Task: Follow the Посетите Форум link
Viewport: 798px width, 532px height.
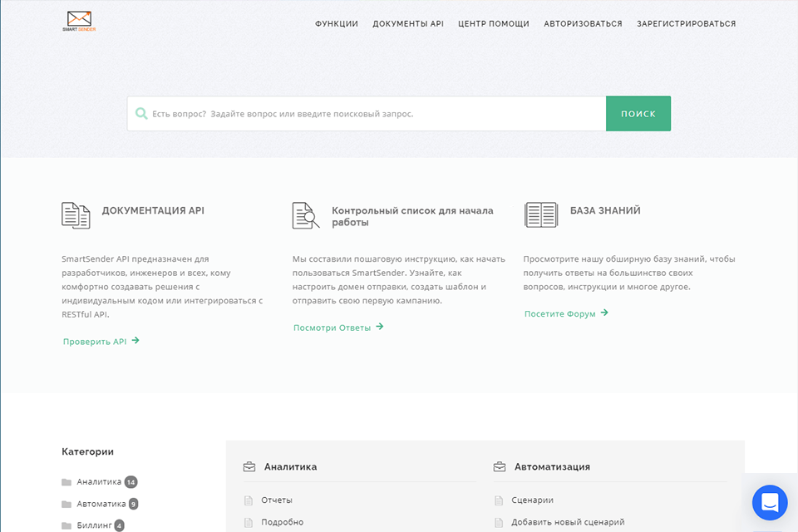Action: (559, 314)
